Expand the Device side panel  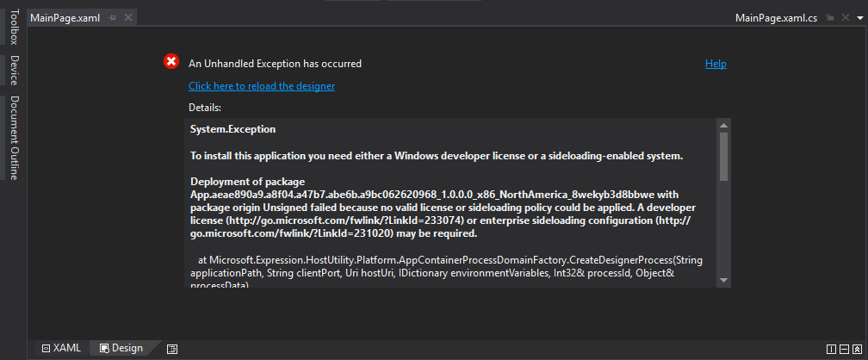pos(14,71)
